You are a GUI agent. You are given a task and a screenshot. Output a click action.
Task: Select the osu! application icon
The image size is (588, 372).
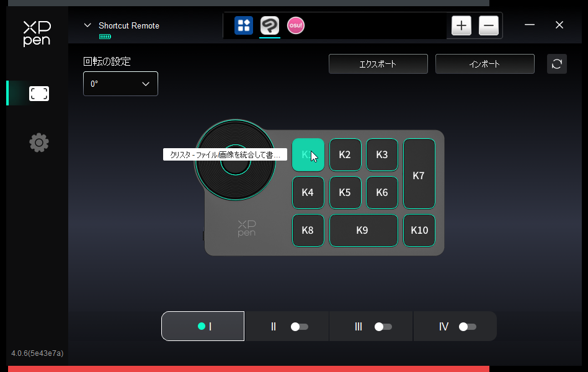click(296, 25)
